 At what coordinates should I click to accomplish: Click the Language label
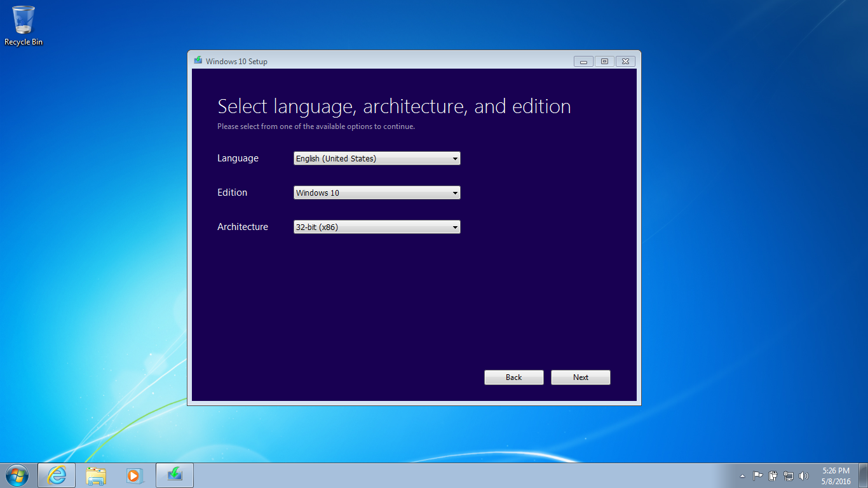[238, 158]
